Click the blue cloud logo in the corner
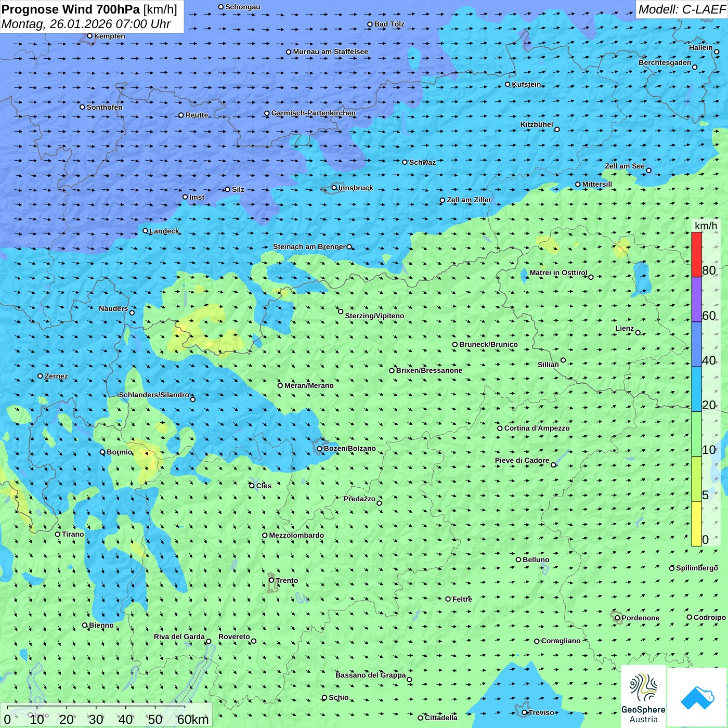728x728 pixels. coord(697,697)
